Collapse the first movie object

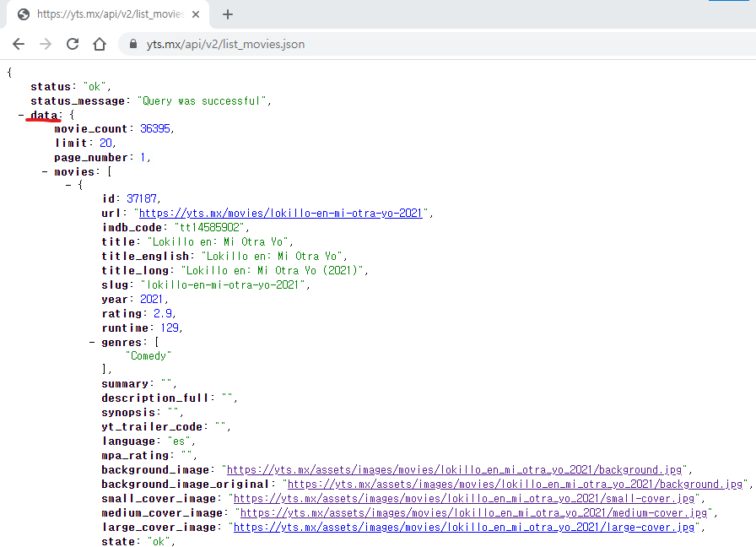(68, 185)
